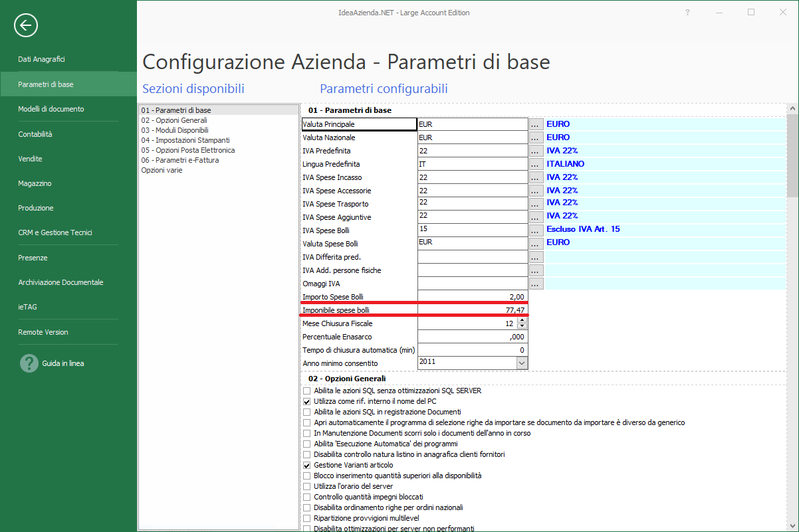Click the Importo Spese Bolli value field
This screenshot has height=532, width=799.
point(473,297)
